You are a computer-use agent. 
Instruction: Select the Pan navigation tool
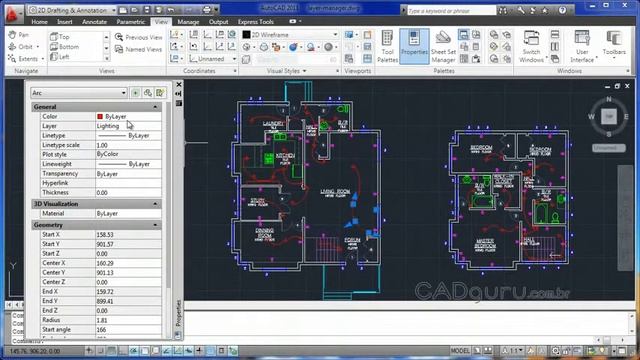click(x=19, y=35)
